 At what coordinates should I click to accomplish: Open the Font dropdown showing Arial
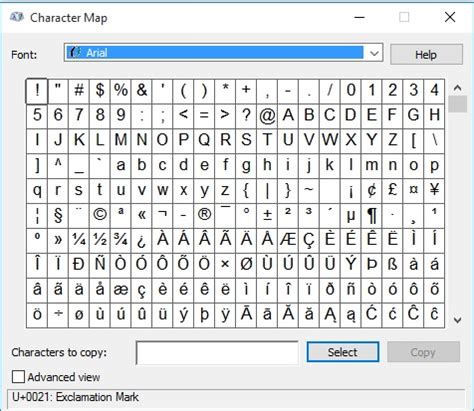(x=223, y=53)
